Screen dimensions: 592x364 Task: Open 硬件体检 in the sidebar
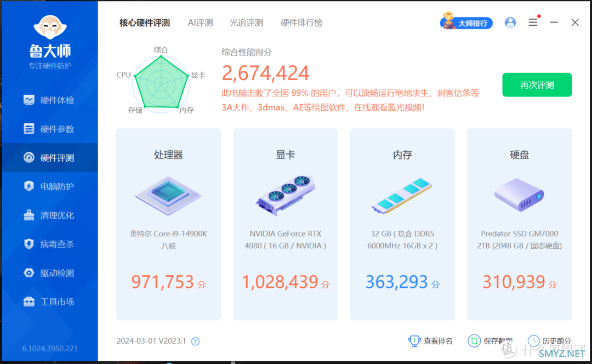[x=50, y=100]
